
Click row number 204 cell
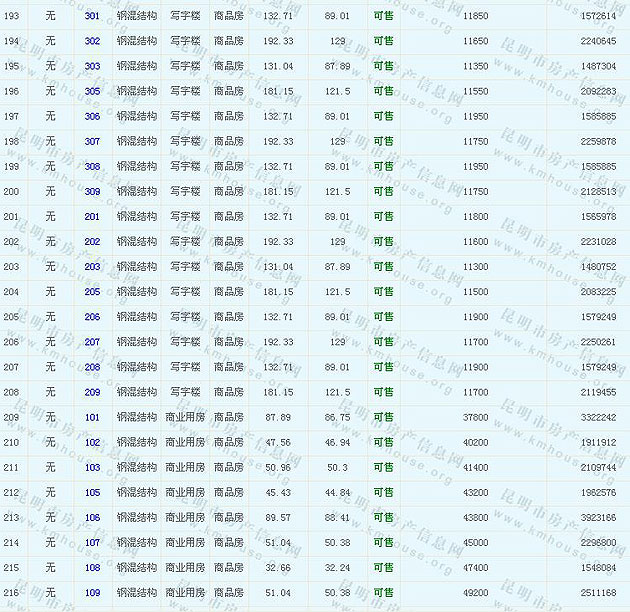coord(12,292)
